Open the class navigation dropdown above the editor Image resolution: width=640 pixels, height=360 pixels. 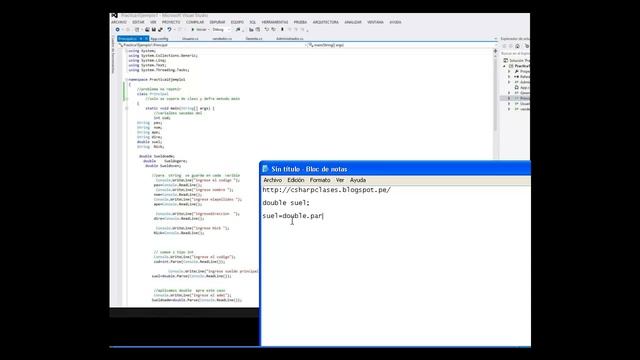pyautogui.click(x=212, y=45)
